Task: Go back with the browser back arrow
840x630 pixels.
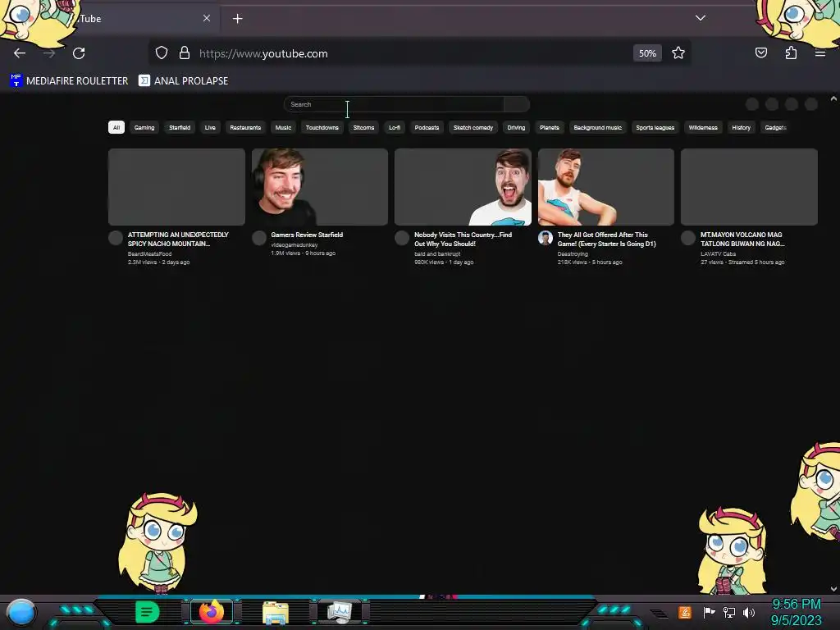Action: click(20, 53)
